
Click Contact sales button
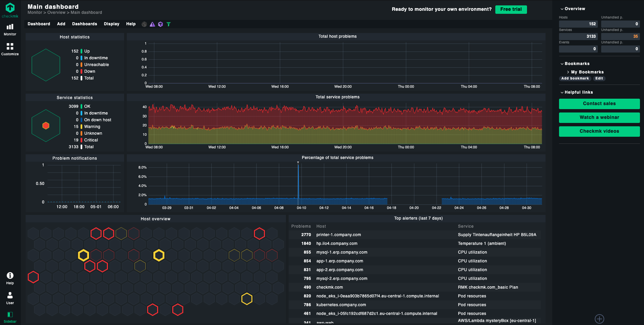599,104
